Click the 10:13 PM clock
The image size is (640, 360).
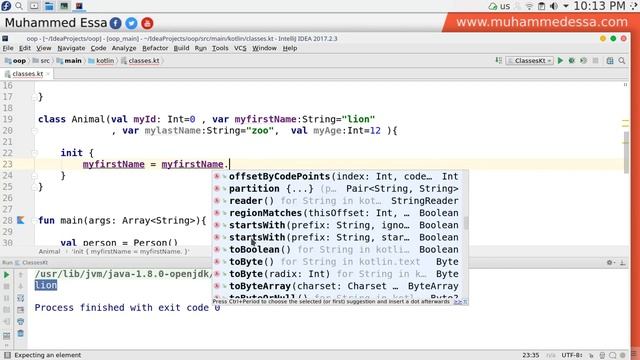(599, 6)
